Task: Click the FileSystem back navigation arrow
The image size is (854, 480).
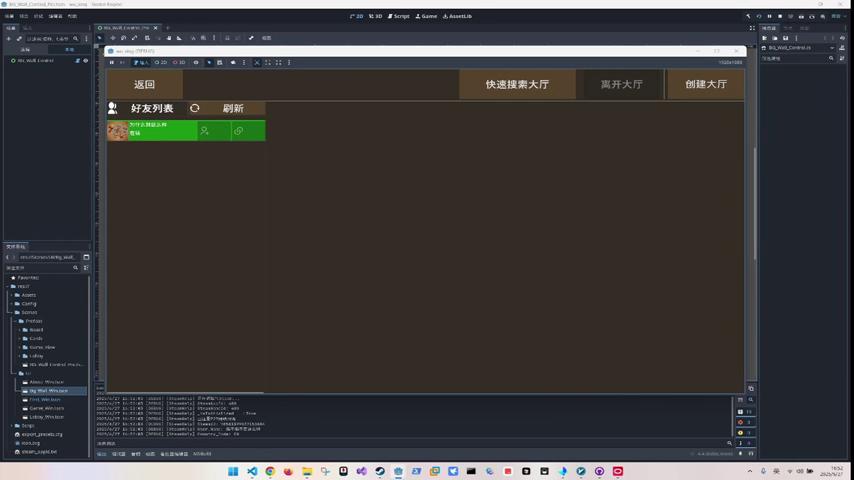Action: pos(8,257)
